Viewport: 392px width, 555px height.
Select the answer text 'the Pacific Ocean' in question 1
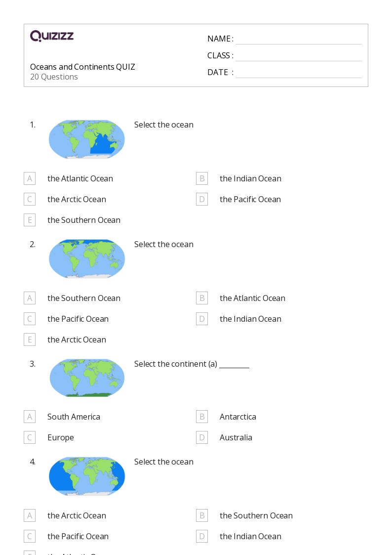pos(250,199)
